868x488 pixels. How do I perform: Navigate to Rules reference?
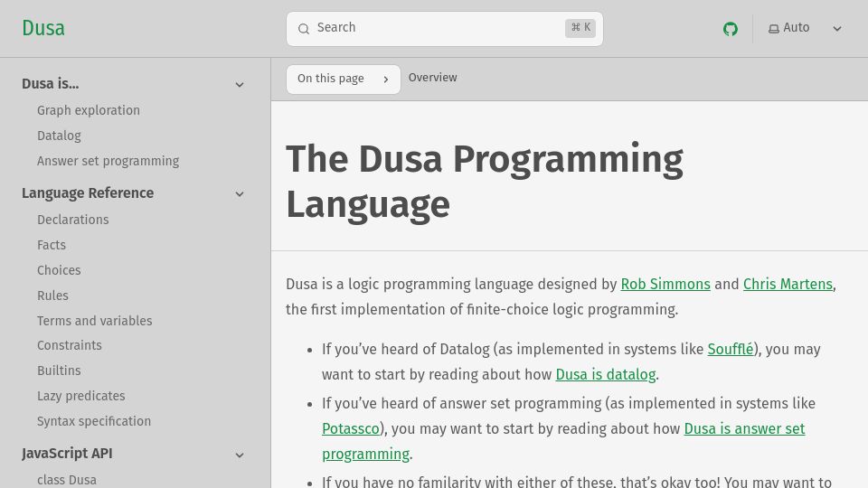coord(52,296)
